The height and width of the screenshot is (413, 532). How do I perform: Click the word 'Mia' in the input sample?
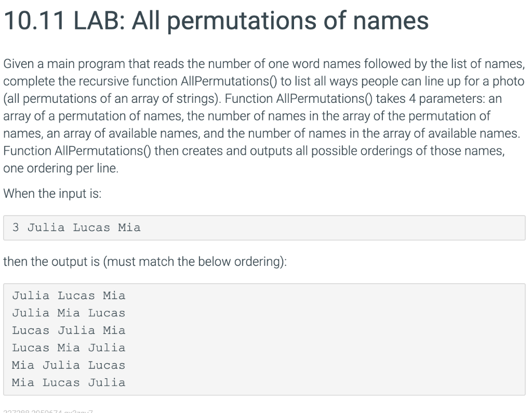click(x=129, y=228)
